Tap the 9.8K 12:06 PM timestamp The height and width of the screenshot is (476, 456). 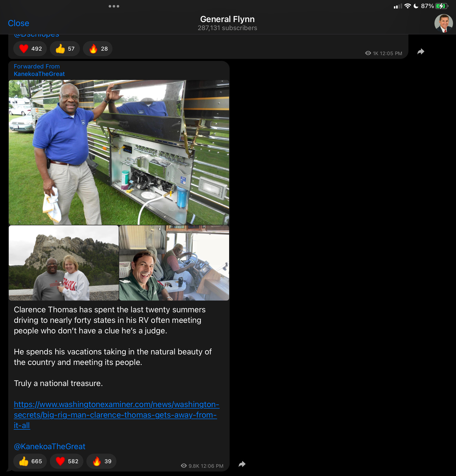coord(206,466)
